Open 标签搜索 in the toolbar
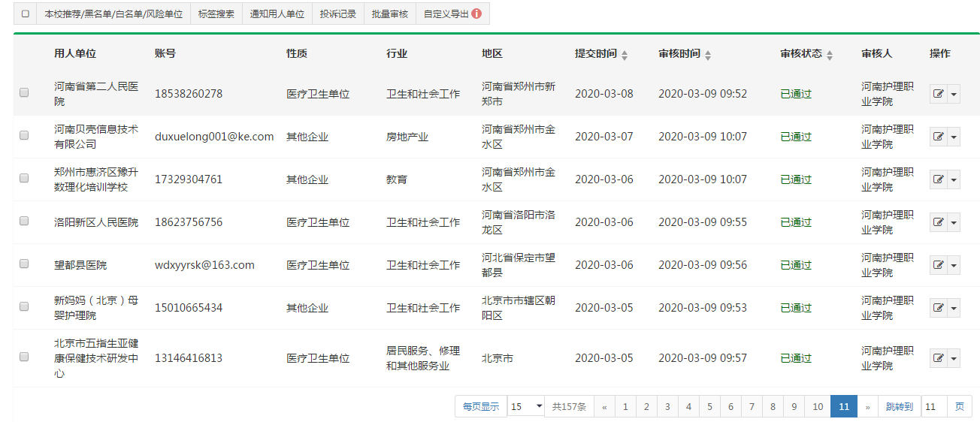Screen dimensions: 980x422 [216, 14]
